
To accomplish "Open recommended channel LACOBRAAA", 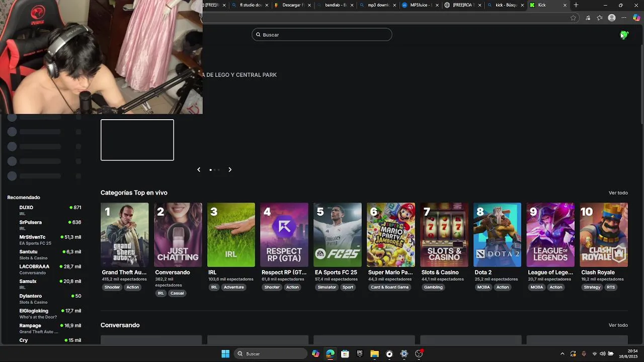I will [44, 269].
